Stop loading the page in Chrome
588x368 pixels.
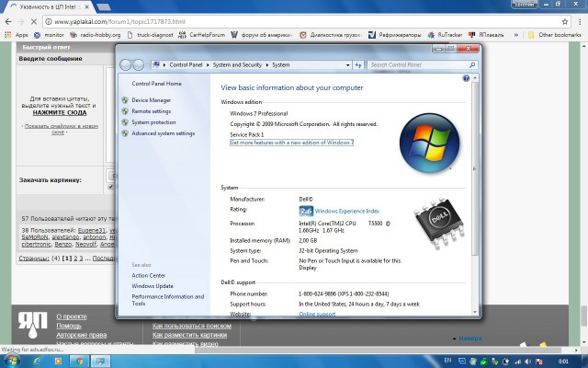point(33,22)
